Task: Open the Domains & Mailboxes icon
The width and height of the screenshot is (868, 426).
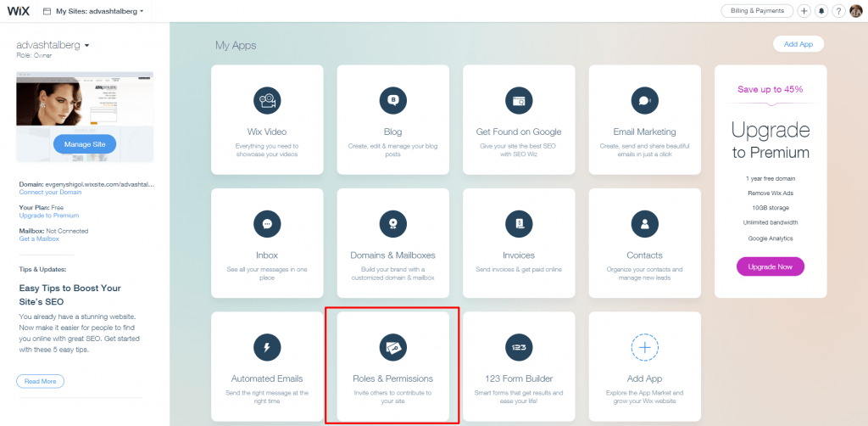Action: (393, 224)
